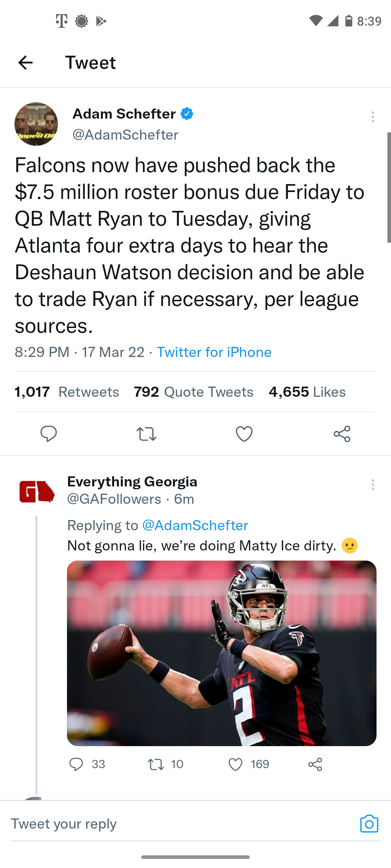Open the camera icon in the reply bar
391x868 pixels.
[369, 824]
